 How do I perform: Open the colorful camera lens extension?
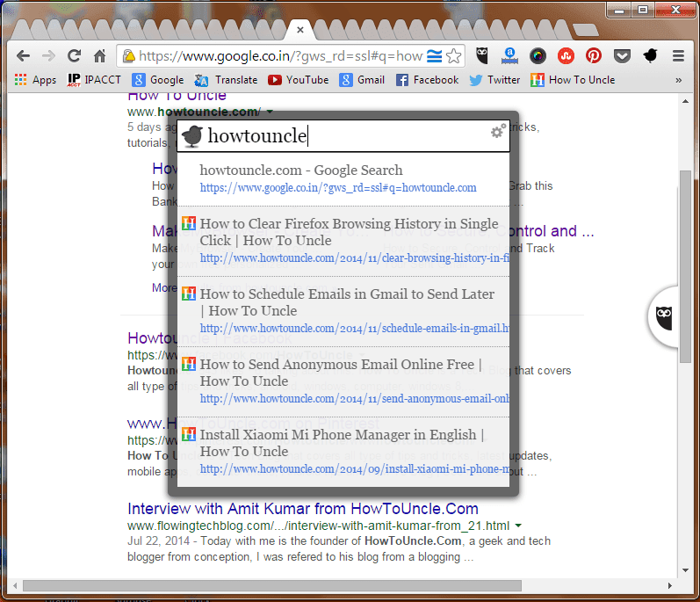[x=538, y=56]
